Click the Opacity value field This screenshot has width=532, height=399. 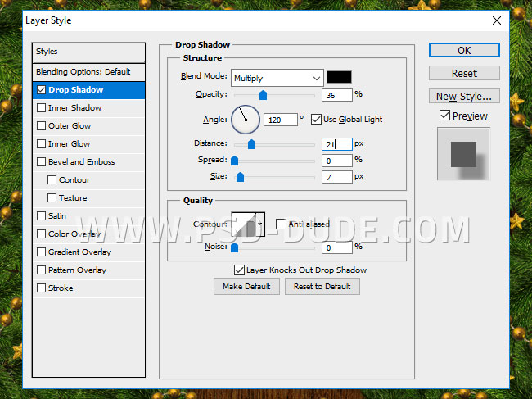pyautogui.click(x=337, y=95)
